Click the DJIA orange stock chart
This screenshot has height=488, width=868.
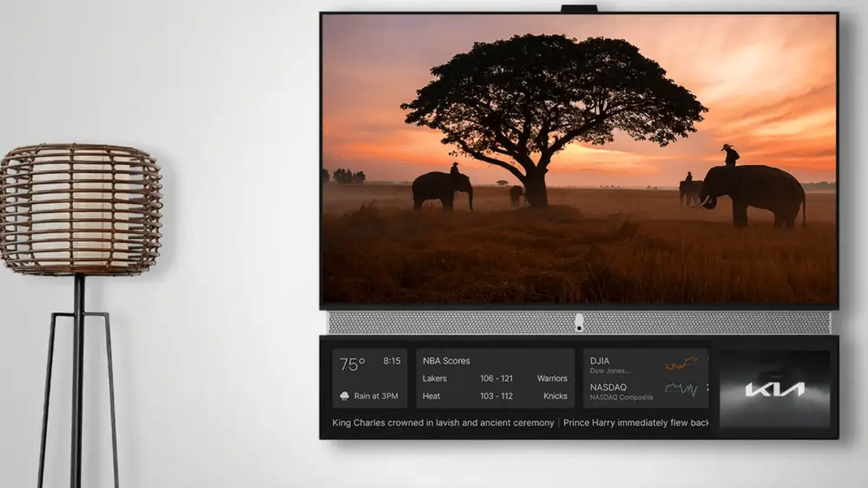[681, 364]
